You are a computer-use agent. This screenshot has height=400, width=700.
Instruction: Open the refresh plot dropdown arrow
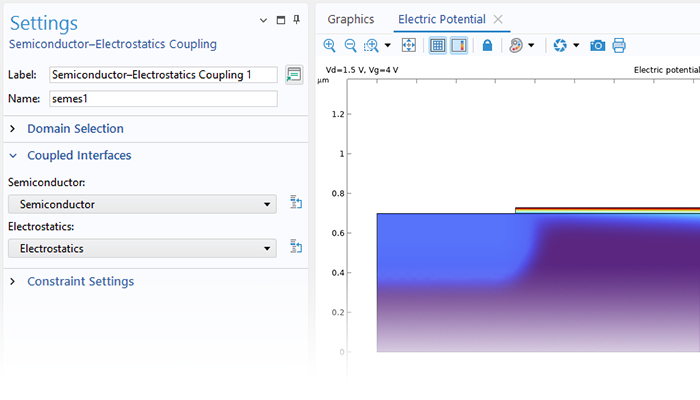click(x=576, y=45)
